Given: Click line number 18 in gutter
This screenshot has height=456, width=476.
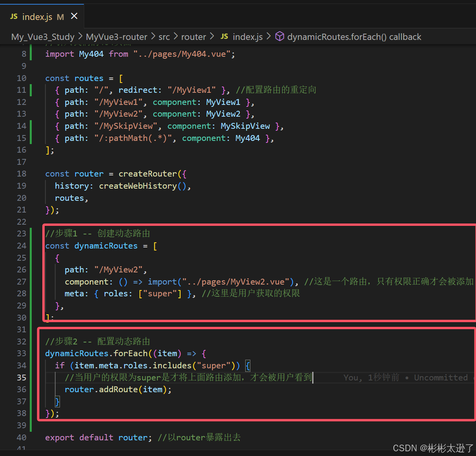Looking at the screenshot, I should 22,174.
